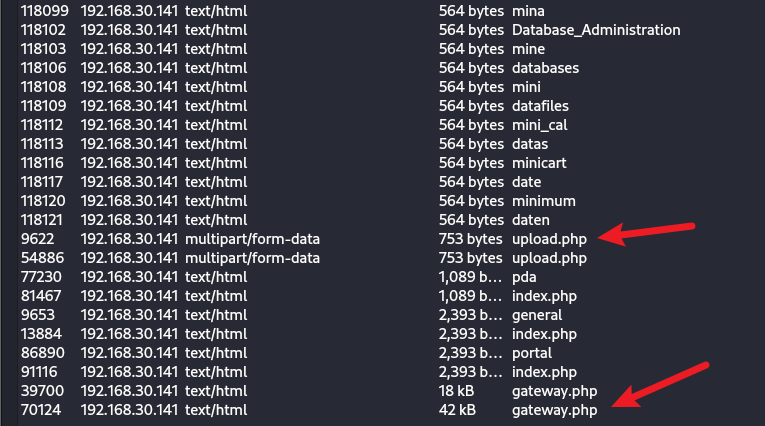Choose index.php from packet 91116
The image size is (765, 426).
[545, 371]
